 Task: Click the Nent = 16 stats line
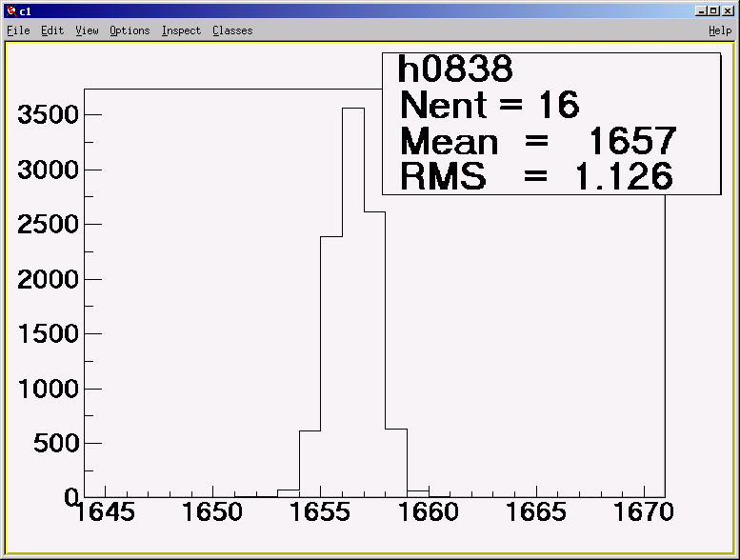coord(490,104)
